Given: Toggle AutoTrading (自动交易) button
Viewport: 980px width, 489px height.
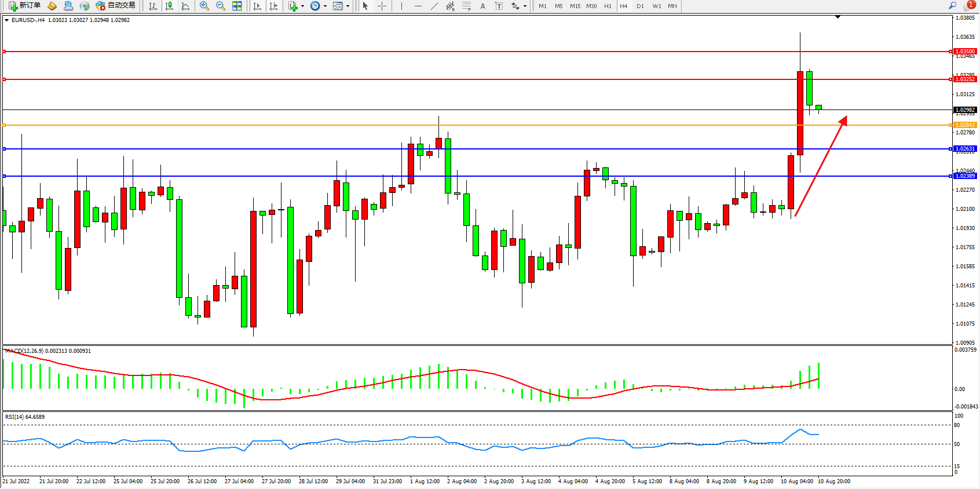Looking at the screenshot, I should pyautogui.click(x=115, y=6).
